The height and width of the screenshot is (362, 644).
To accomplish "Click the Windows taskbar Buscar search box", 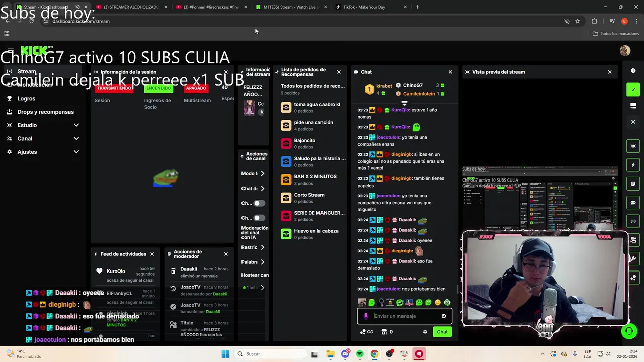I will pos(271,354).
